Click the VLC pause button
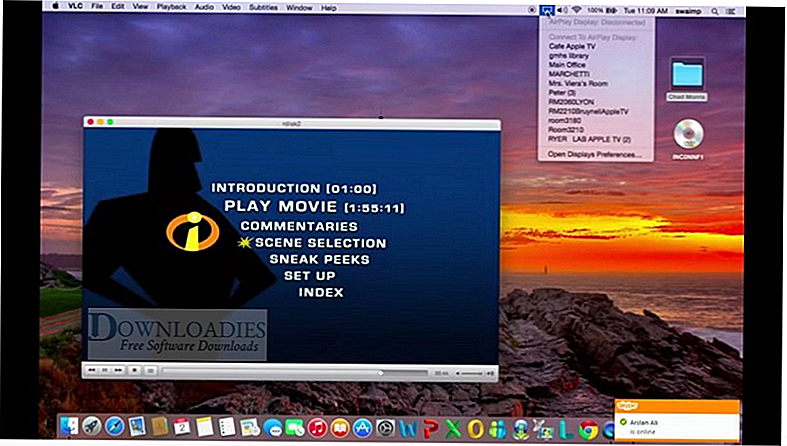 [x=105, y=370]
